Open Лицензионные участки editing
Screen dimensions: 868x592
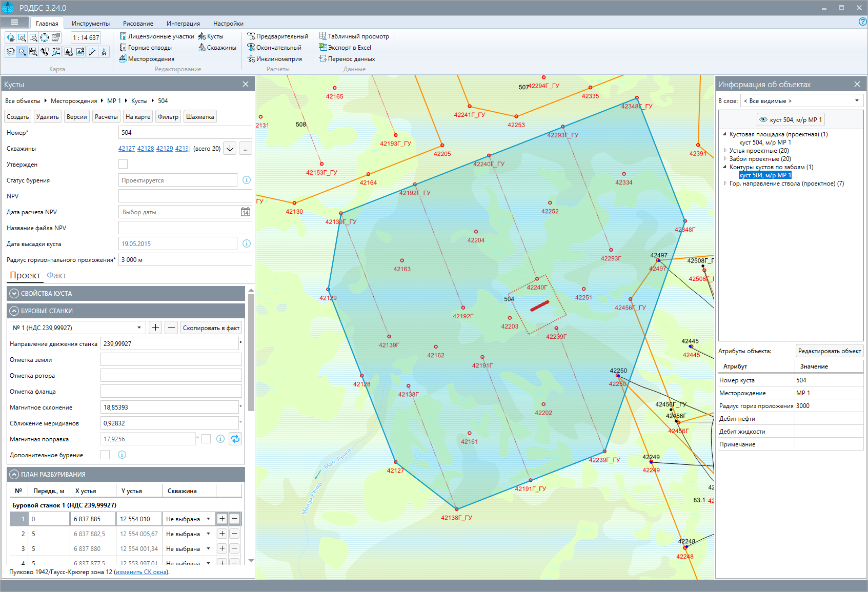pos(157,36)
